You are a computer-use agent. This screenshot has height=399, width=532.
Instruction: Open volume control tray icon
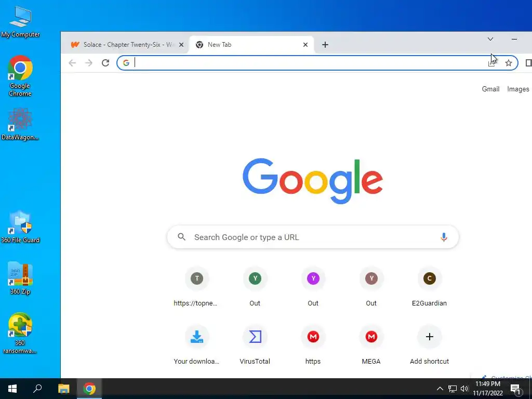tap(464, 389)
